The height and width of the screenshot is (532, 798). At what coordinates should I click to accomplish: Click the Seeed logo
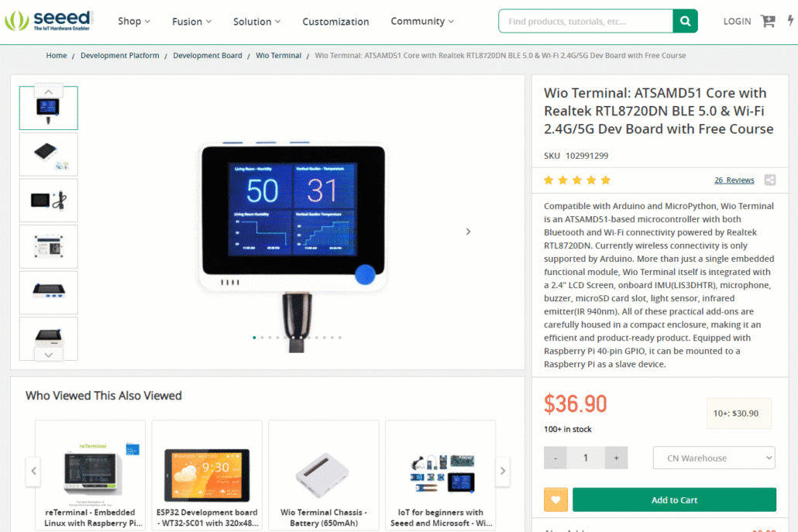click(x=48, y=21)
